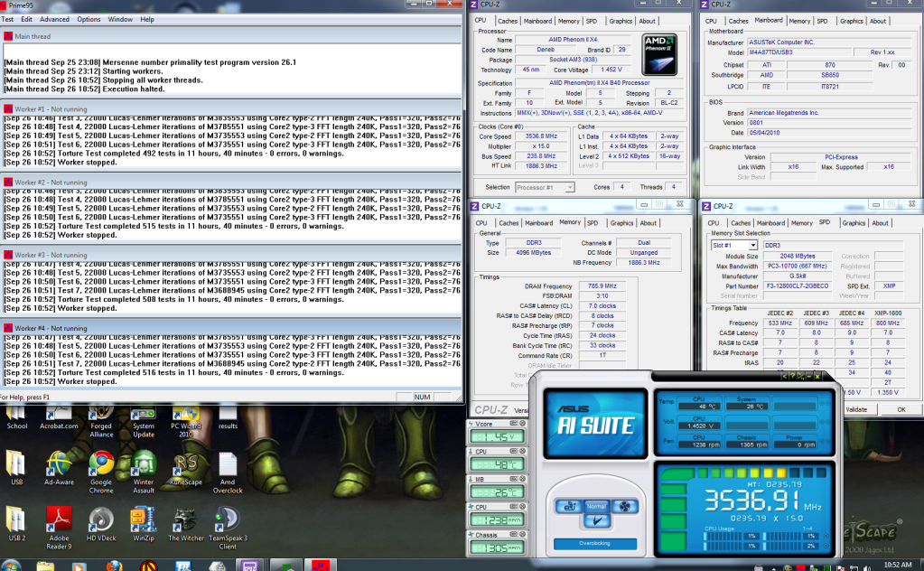The image size is (924, 571).
Task: Open the Advanced menu in Prime95
Action: 54,20
